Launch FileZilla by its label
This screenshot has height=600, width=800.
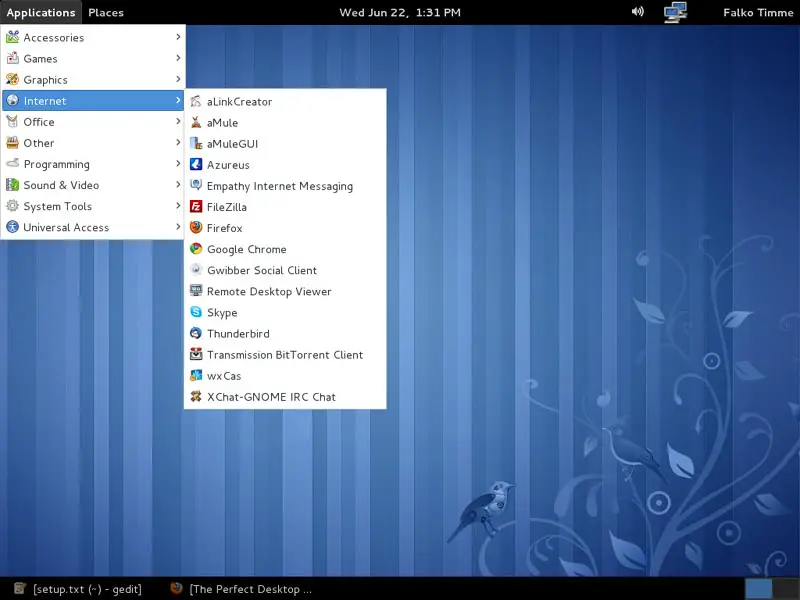227,207
